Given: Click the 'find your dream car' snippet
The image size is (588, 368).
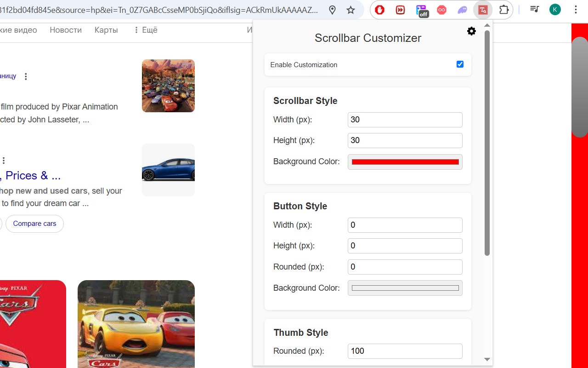Looking at the screenshot, I should coord(45,203).
